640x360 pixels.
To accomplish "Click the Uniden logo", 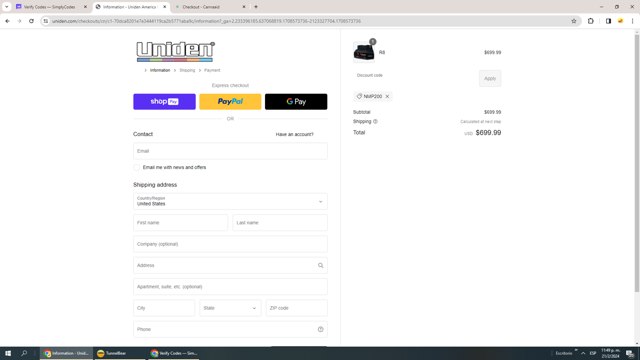I will (175, 51).
